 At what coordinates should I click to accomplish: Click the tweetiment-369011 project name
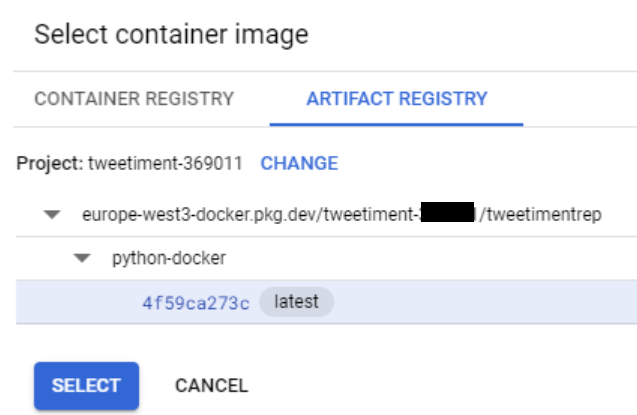[165, 163]
